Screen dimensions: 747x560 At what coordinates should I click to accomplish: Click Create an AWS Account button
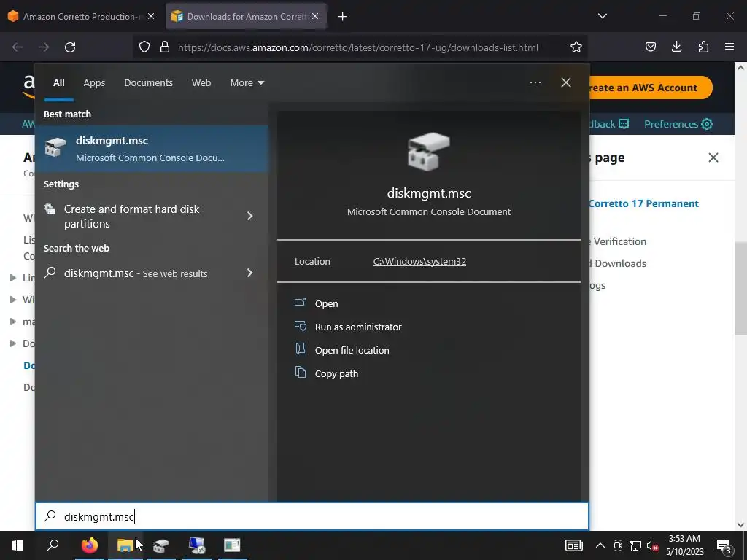[651, 87]
